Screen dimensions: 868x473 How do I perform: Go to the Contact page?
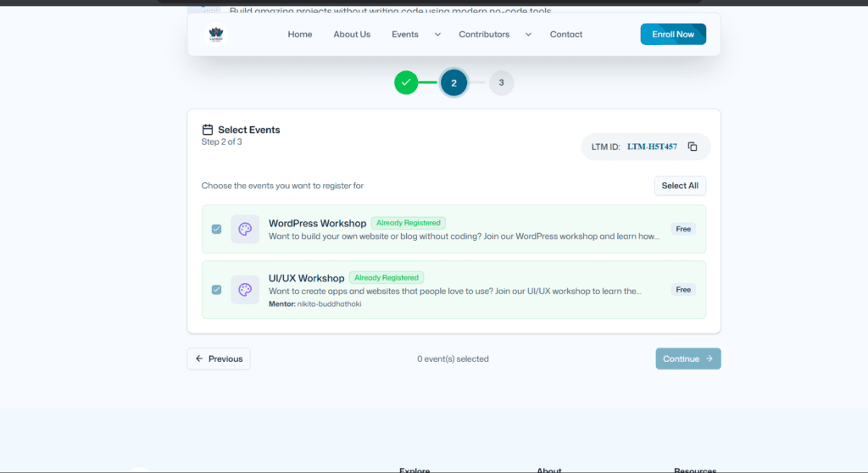point(566,35)
